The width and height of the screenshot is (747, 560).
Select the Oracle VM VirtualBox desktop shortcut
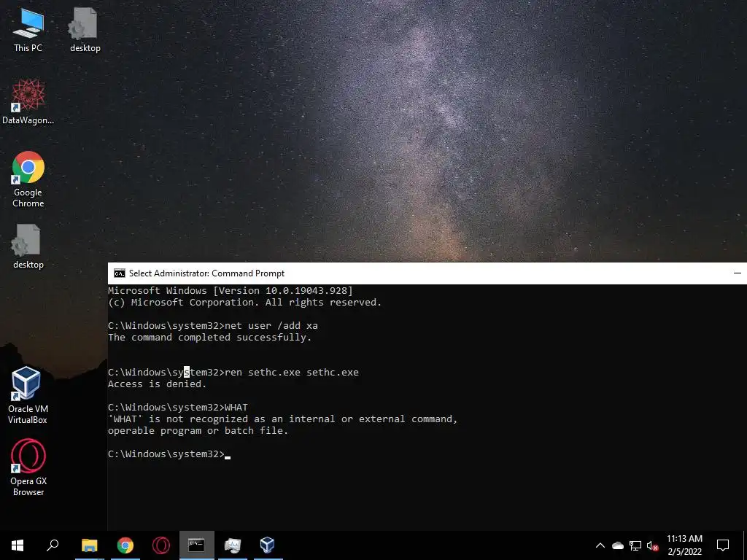[28, 395]
